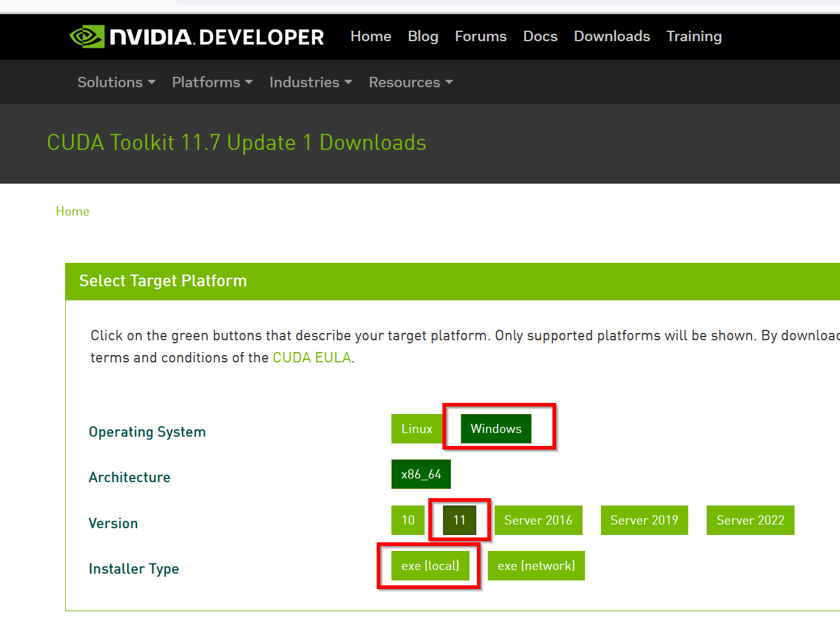Click the Select Target Platform header
Screen dimensions: 840x640
pyautogui.click(x=163, y=281)
